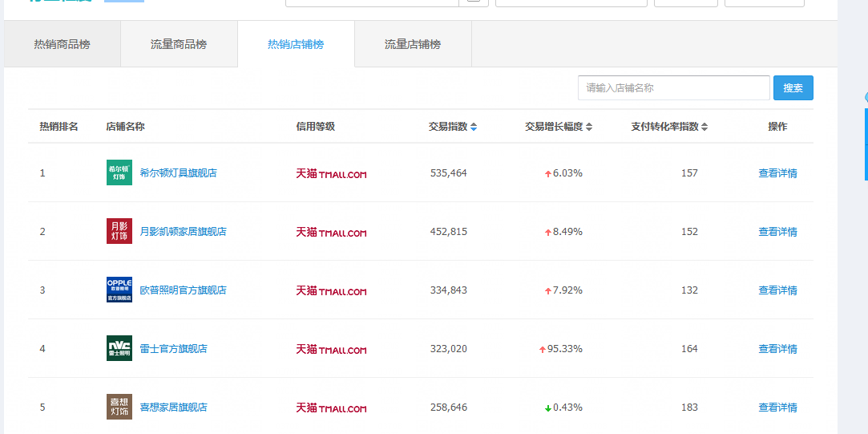The width and height of the screenshot is (868, 434).
Task: Focus the 请输入店铺名称 search field
Action: pos(674,87)
